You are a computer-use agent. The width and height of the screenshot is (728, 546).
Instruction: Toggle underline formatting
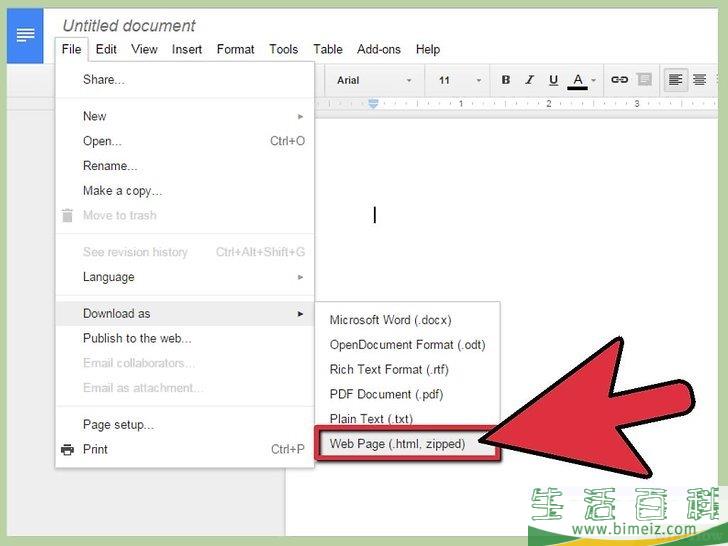[553, 80]
